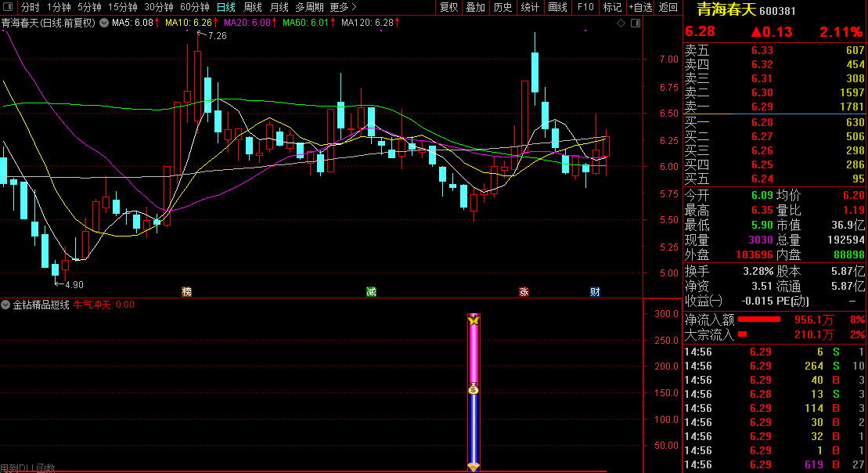Expand the 青海春天 main chart indicator dropdown

[x=104, y=23]
